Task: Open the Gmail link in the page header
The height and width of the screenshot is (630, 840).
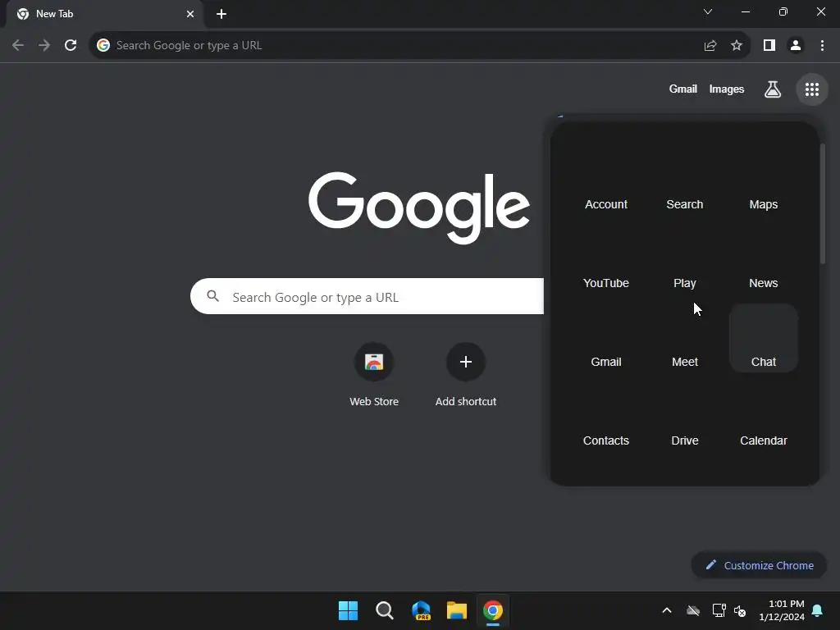Action: click(683, 89)
